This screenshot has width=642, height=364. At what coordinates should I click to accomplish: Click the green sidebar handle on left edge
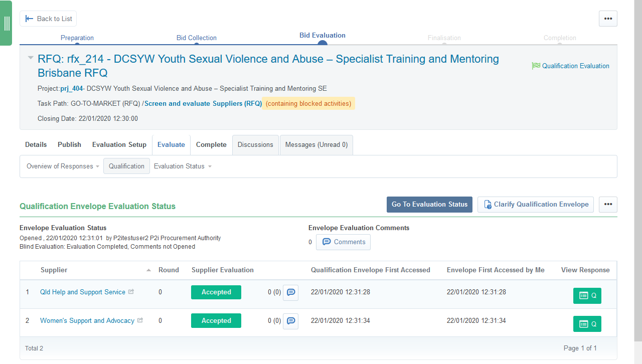(7, 23)
